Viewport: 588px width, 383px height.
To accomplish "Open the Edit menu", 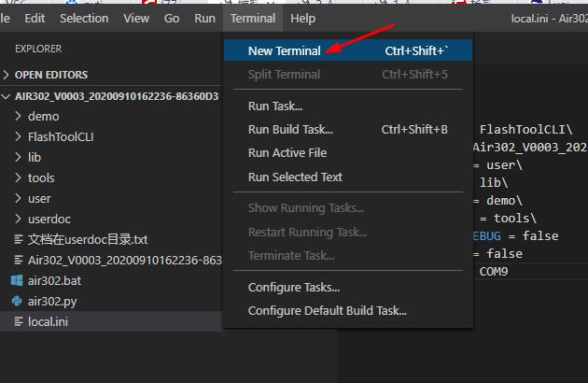I will 35,18.
